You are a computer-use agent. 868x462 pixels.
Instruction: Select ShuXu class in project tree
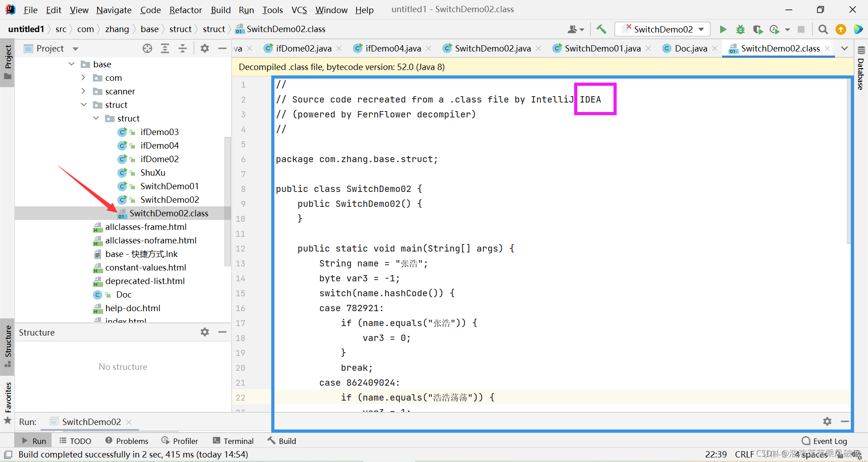153,173
